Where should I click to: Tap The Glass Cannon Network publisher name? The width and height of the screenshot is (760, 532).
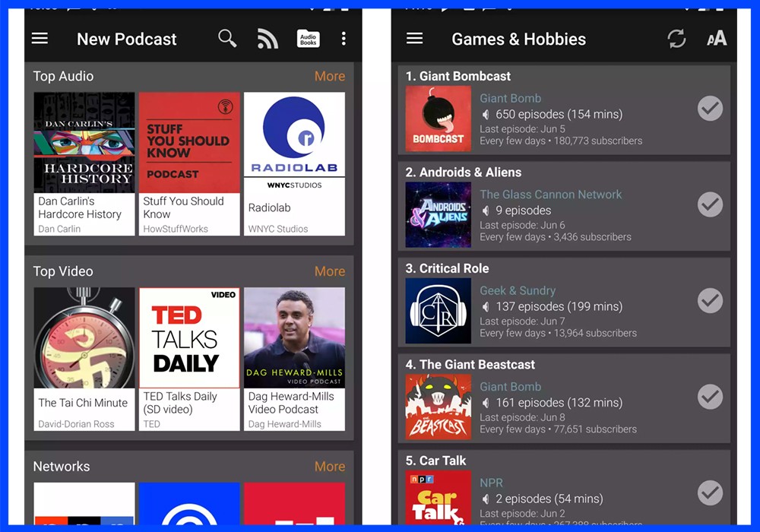(550, 195)
